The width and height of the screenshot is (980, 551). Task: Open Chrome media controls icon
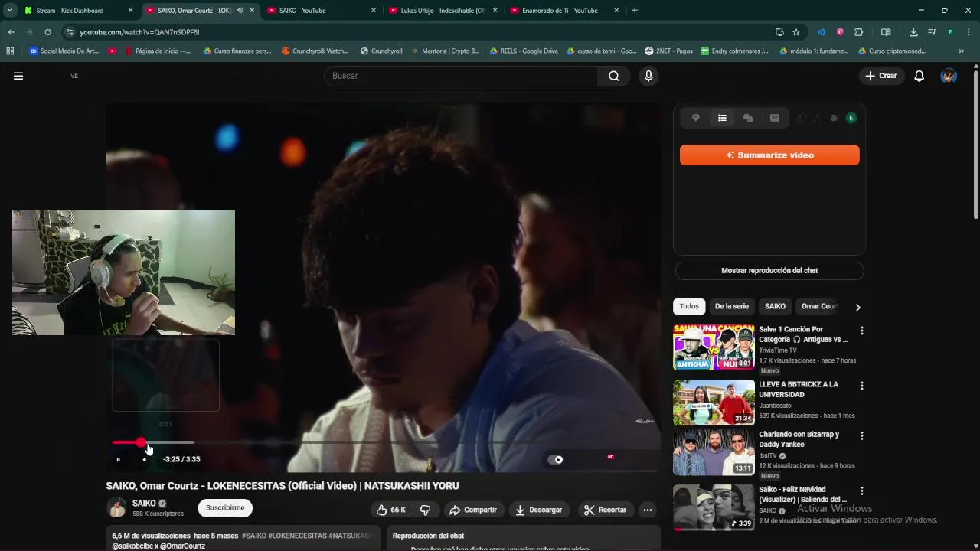point(932,32)
